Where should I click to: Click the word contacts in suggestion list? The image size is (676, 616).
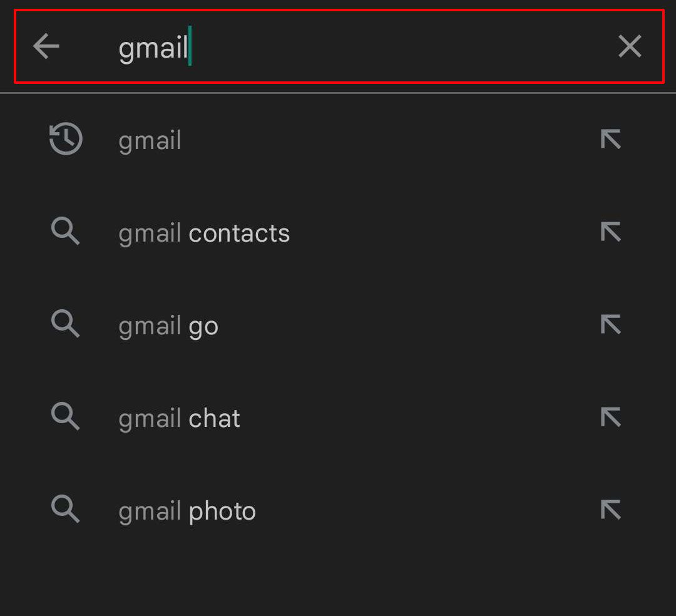point(239,234)
